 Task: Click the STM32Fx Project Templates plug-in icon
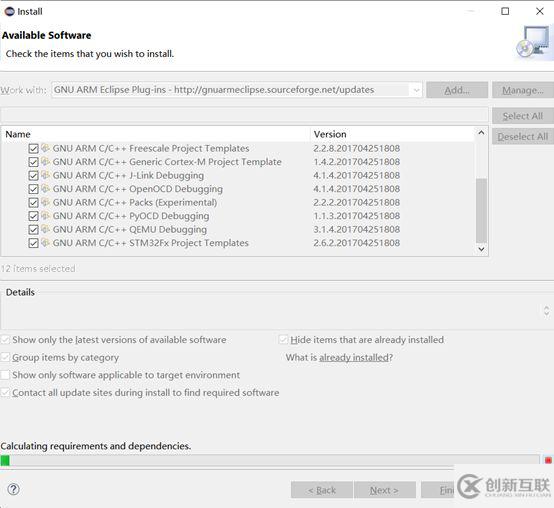pyautogui.click(x=45, y=242)
